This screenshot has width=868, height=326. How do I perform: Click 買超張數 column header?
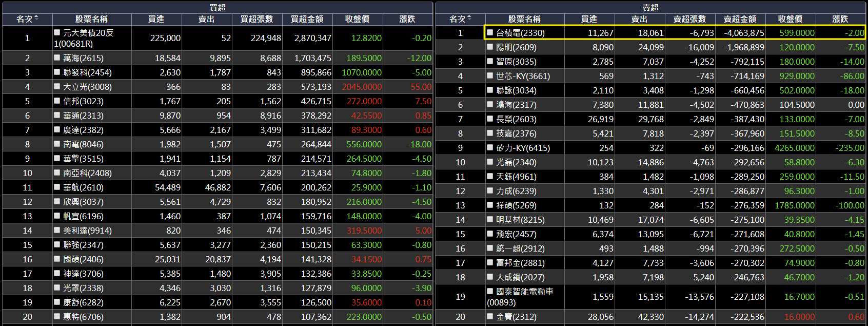pos(257,19)
